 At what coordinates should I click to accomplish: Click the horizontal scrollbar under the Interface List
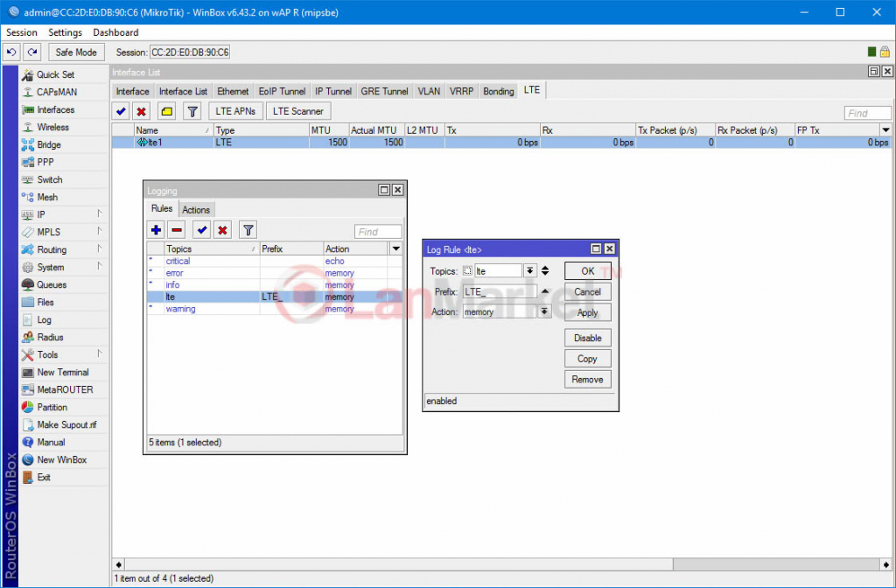(x=394, y=564)
